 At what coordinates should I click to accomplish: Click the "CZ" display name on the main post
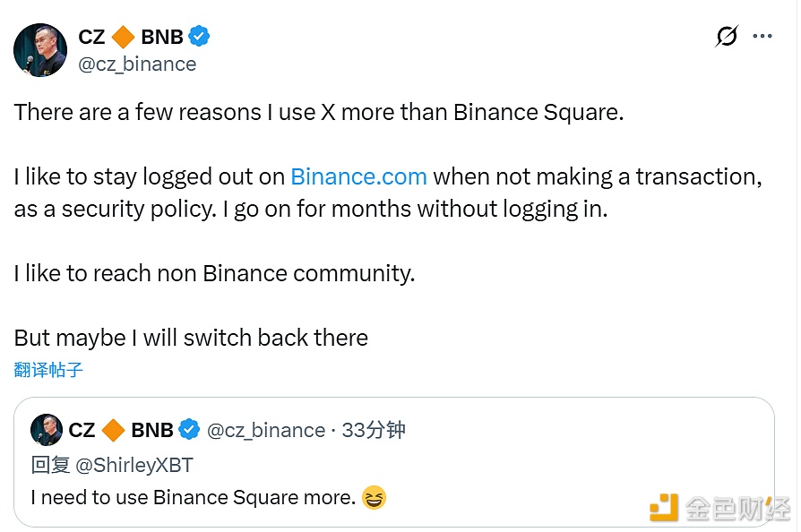tap(91, 37)
